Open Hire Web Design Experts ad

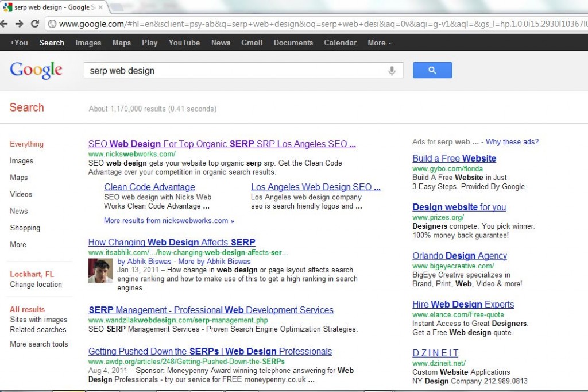(x=463, y=305)
